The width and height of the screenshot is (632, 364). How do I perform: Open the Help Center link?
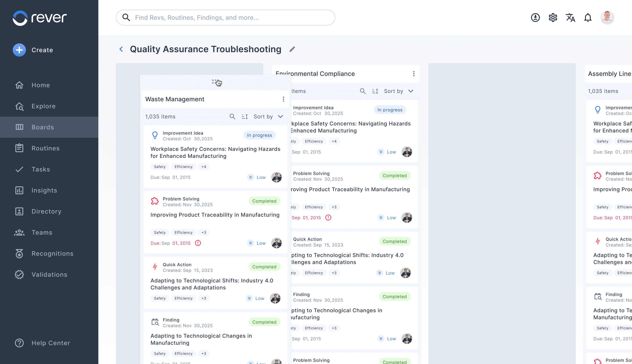pyautogui.click(x=43, y=343)
